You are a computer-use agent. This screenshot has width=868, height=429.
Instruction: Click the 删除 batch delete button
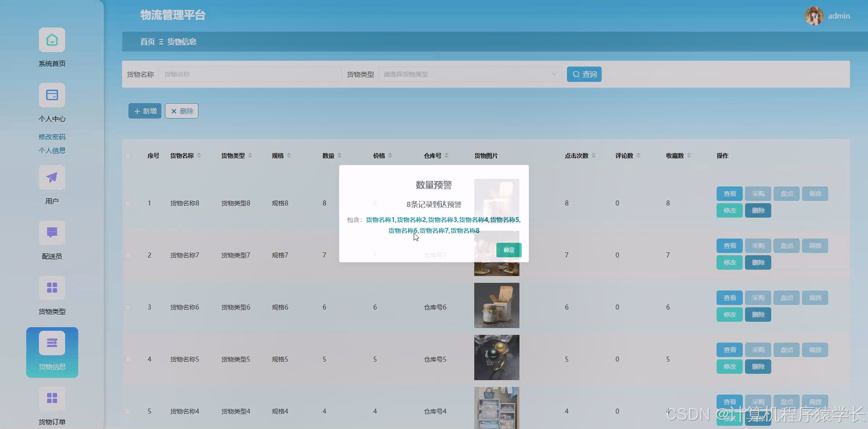(x=182, y=111)
